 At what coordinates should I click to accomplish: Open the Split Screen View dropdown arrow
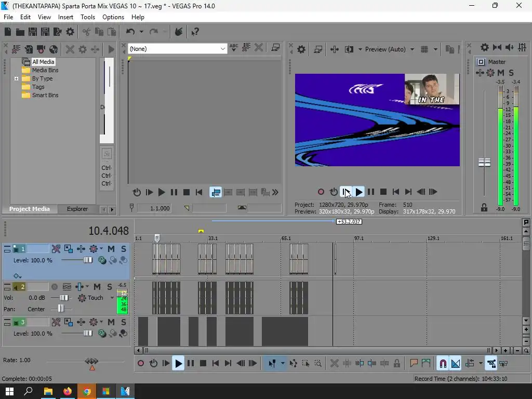pyautogui.click(x=360, y=49)
